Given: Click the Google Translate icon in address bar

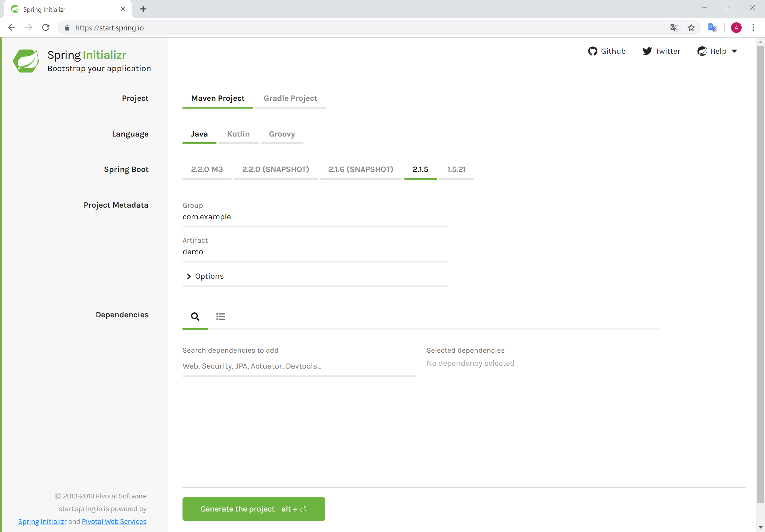Looking at the screenshot, I should 674,28.
